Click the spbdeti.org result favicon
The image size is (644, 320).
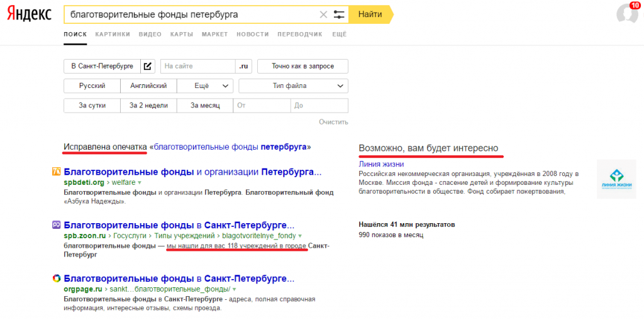click(56, 172)
